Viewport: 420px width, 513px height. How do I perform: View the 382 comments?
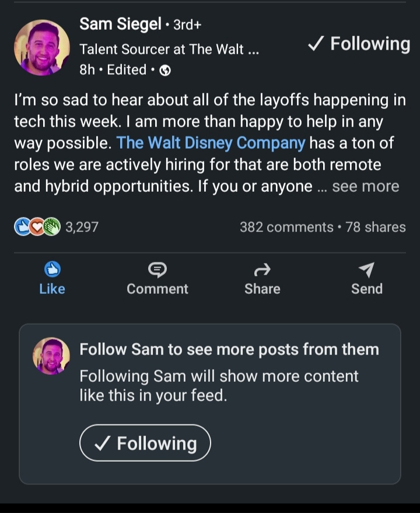coord(286,227)
